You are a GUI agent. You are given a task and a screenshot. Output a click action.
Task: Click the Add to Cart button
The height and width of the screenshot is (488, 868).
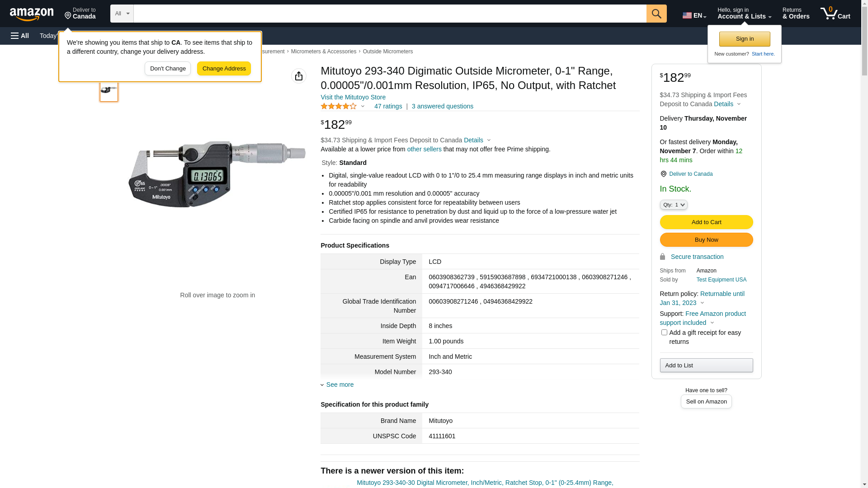(706, 222)
